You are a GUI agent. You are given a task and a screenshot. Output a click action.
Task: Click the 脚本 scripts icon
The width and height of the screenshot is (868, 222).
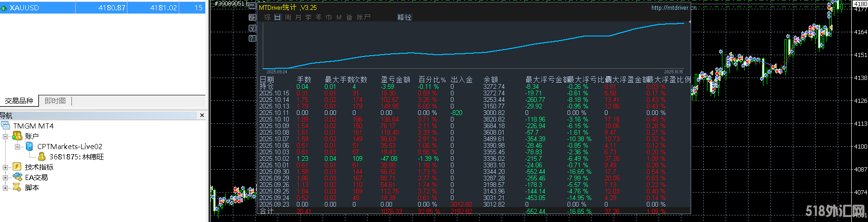pyautogui.click(x=17, y=187)
